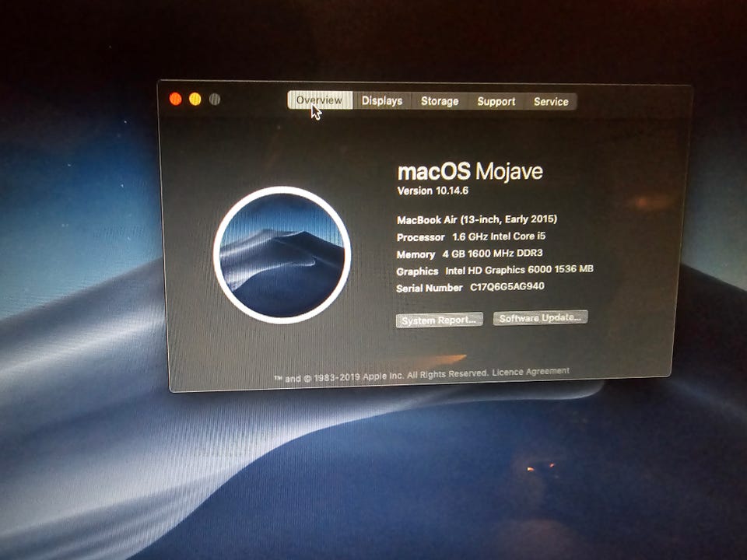747x560 pixels.
Task: Click the 1.6 GHz Intel Core i5 value
Action: pos(499,236)
